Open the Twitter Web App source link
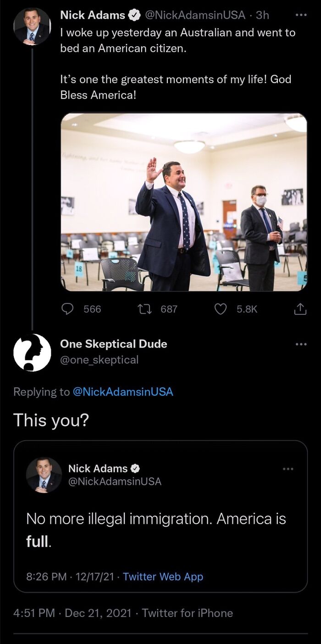The height and width of the screenshot is (644, 321). coord(163,577)
